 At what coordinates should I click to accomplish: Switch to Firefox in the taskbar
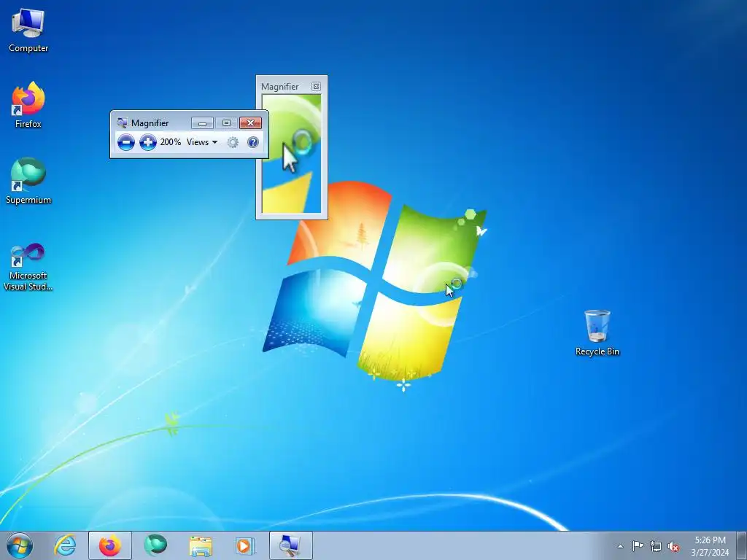click(x=110, y=545)
